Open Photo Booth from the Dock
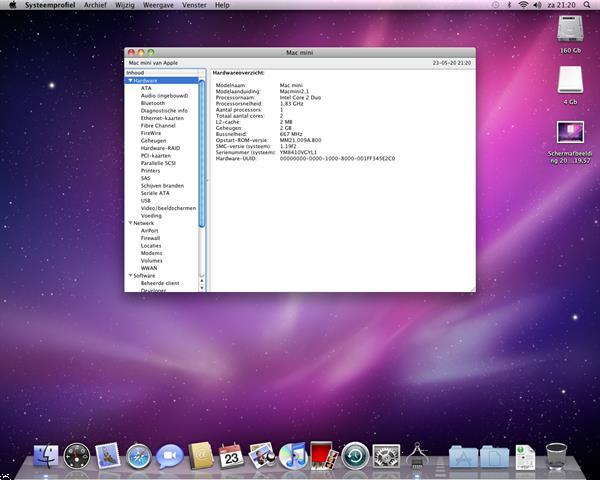Screen dimensions: 600x480 (x=324, y=455)
